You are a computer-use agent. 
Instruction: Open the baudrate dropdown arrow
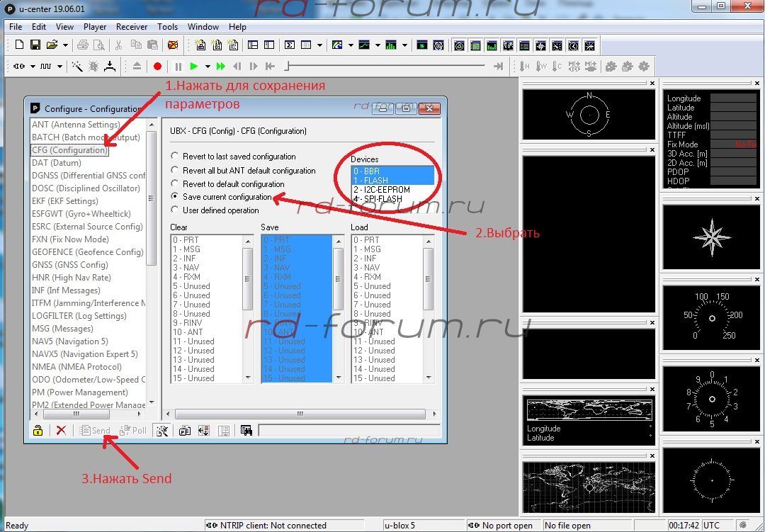click(60, 67)
